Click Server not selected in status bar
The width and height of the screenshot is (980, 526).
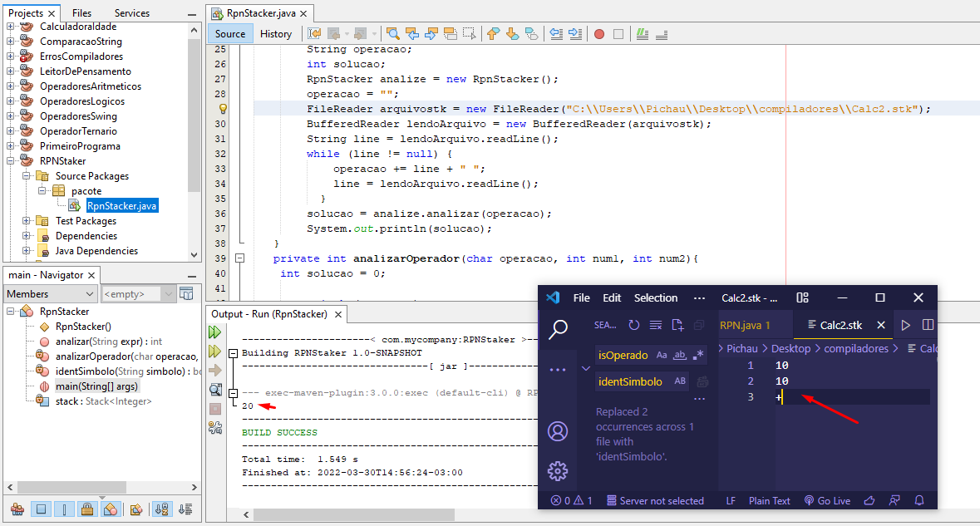[655, 500]
